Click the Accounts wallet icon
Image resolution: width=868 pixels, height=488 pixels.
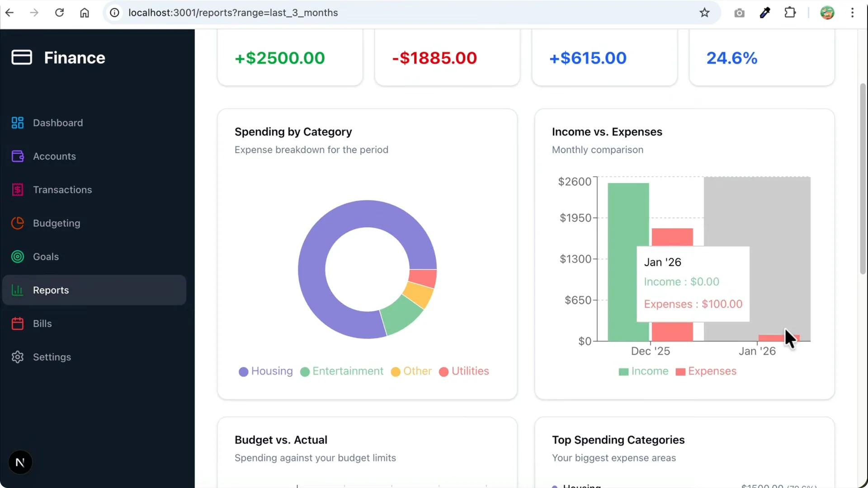17,156
